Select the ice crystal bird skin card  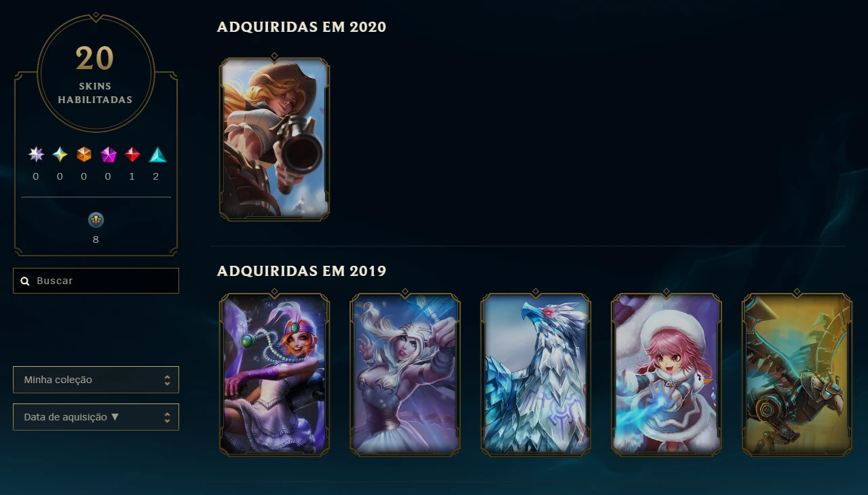(x=535, y=374)
